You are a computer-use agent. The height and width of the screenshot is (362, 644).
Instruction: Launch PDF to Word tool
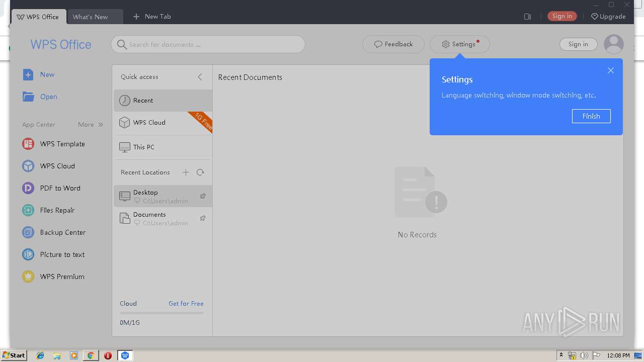[x=51, y=188]
